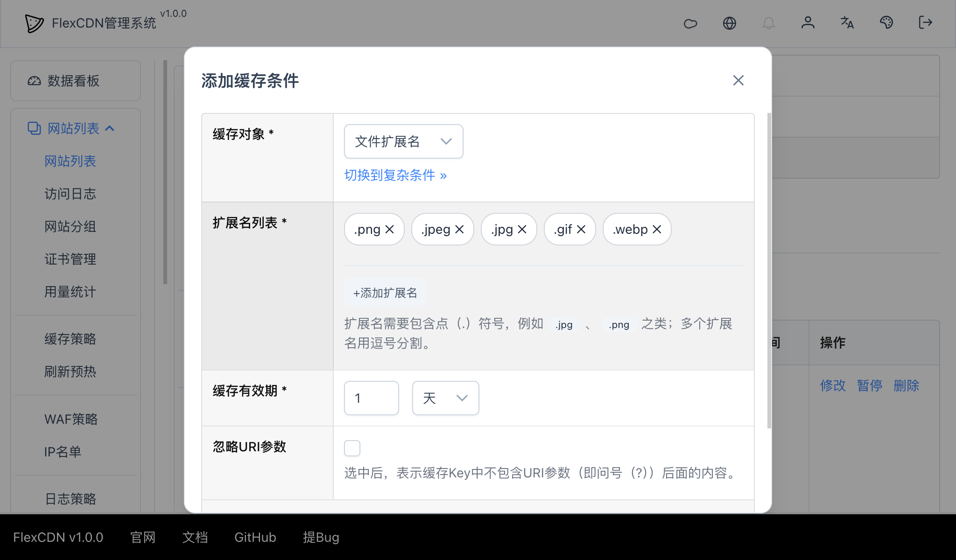The image size is (956, 560).
Task: Click the notification bell icon
Action: [769, 23]
